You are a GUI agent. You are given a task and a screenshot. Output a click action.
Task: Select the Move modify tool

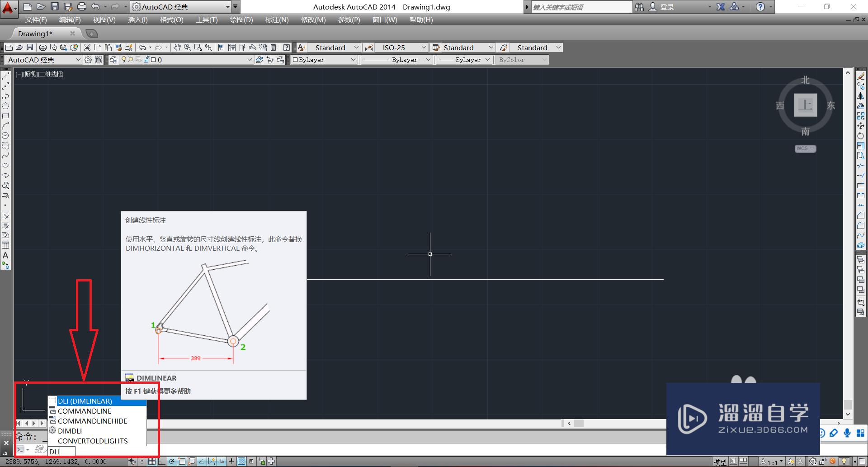861,126
